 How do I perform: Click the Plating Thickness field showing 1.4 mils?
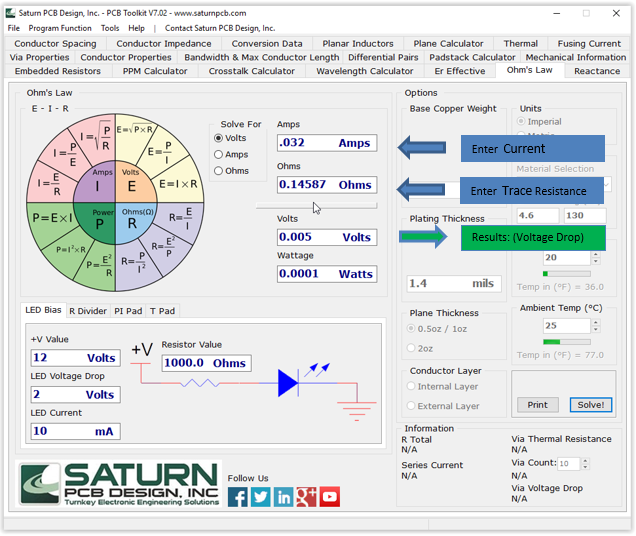(454, 283)
